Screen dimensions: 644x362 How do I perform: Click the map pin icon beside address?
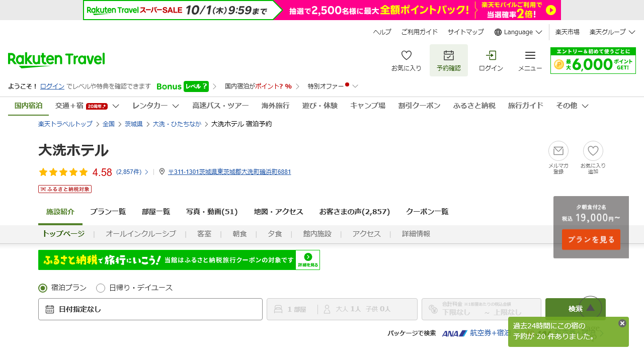162,171
